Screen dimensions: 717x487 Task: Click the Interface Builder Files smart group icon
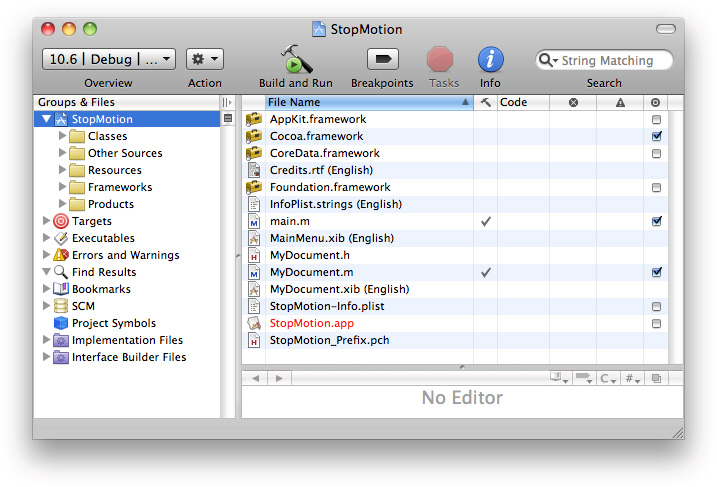(x=61, y=357)
